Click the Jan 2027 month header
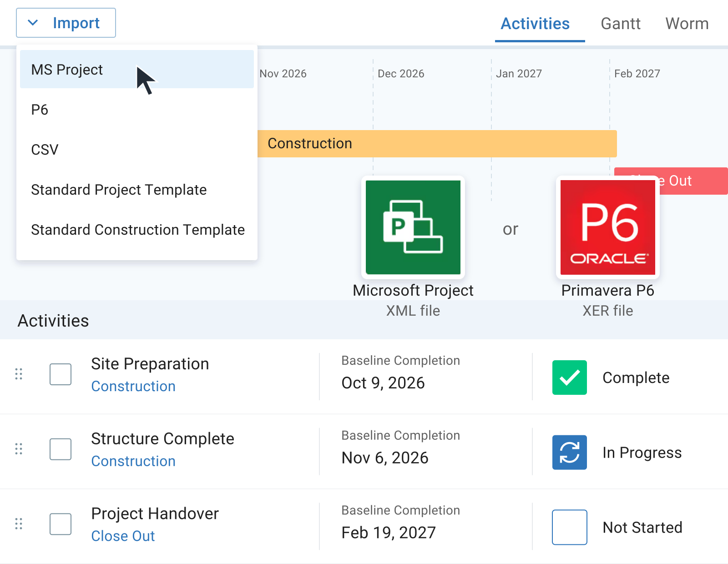 [x=519, y=74]
